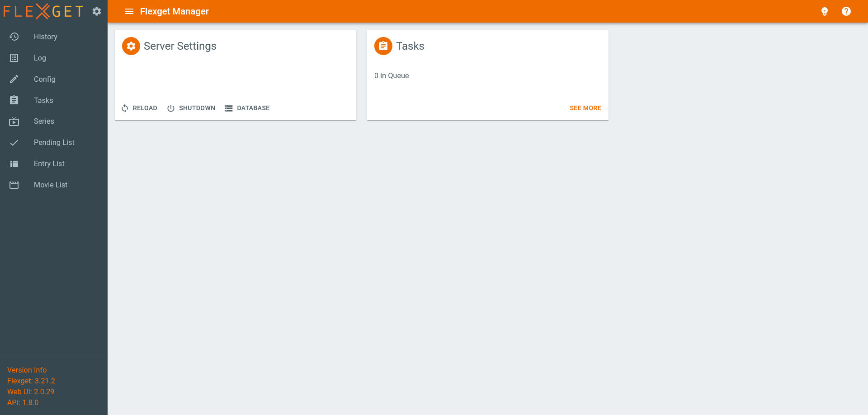Viewport: 868px width, 415px height.
Task: Click the Config pencil icon
Action: pos(14,79)
